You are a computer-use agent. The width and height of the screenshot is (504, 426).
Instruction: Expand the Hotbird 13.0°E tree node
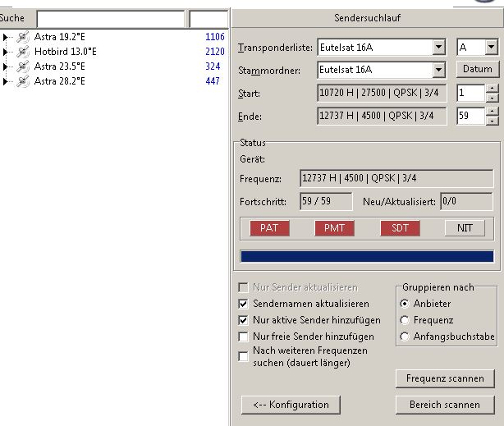pos(6,52)
